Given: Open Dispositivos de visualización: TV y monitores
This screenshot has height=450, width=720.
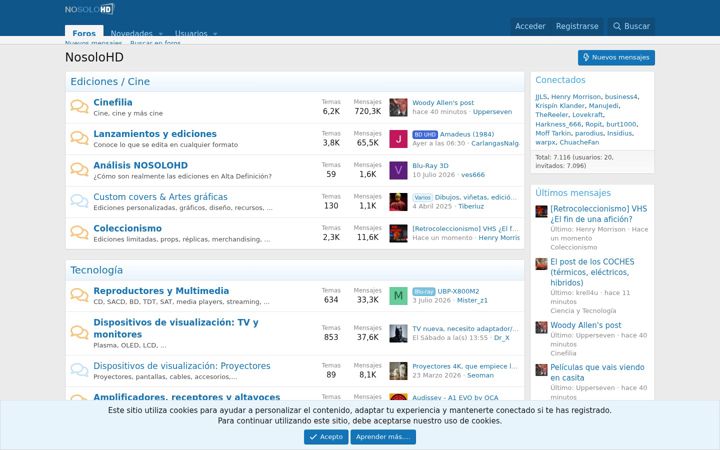Looking at the screenshot, I should (x=176, y=328).
